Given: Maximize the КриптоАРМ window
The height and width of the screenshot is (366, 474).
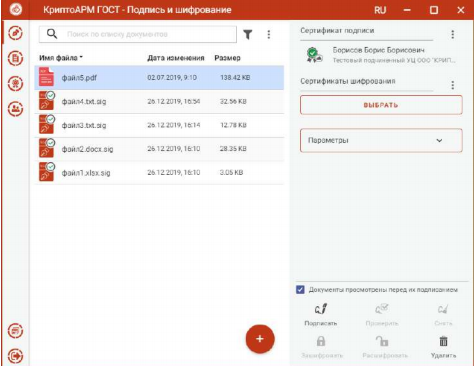Looking at the screenshot, I should point(434,10).
